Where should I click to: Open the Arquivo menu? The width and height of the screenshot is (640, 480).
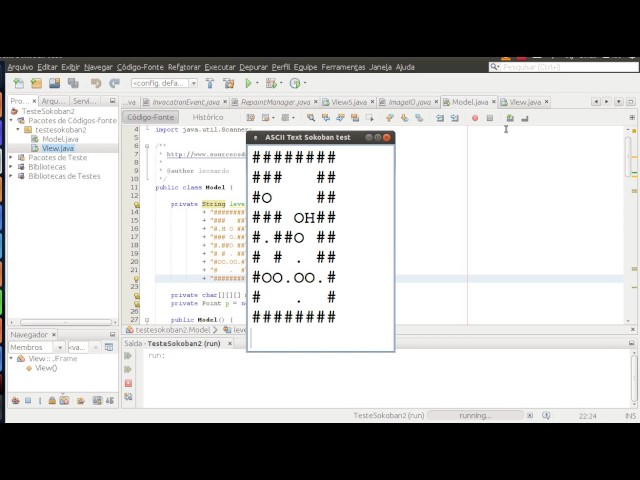pos(20,67)
